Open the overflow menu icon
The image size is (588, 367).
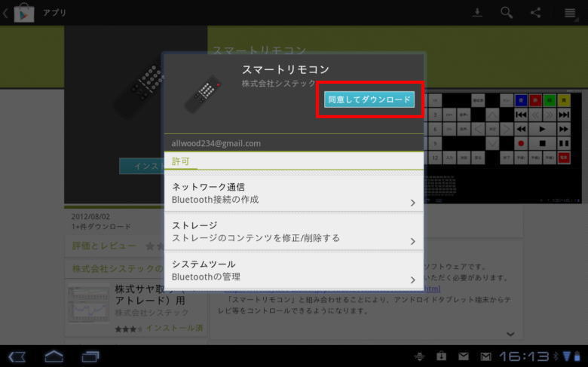tap(570, 13)
